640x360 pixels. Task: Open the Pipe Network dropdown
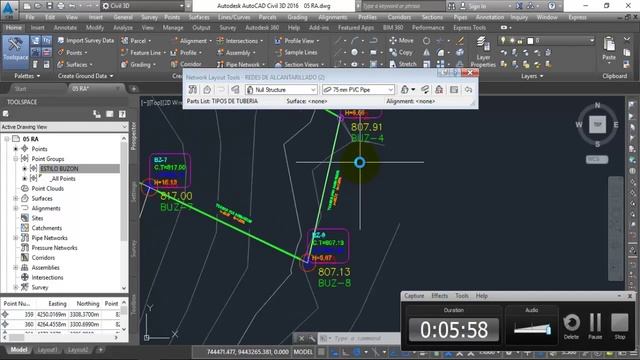[241, 64]
